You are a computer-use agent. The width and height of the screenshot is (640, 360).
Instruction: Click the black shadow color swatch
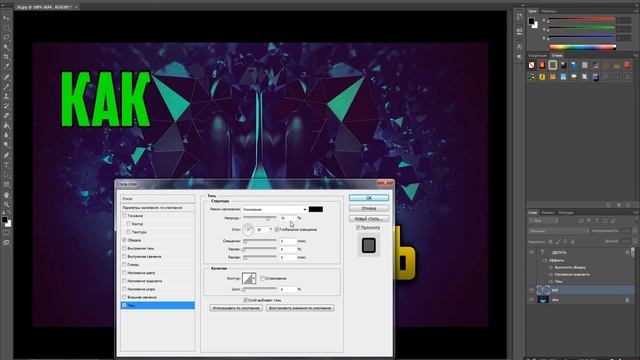316,209
